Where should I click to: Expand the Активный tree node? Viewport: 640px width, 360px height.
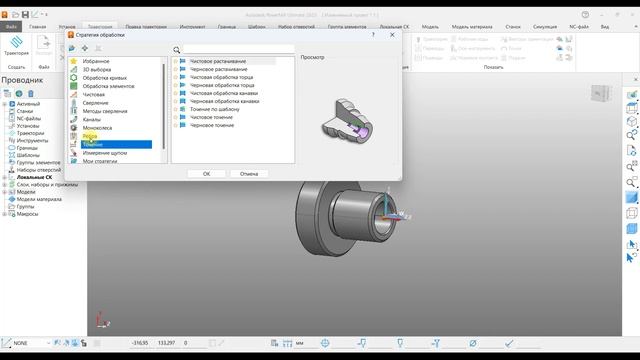click(x=4, y=104)
